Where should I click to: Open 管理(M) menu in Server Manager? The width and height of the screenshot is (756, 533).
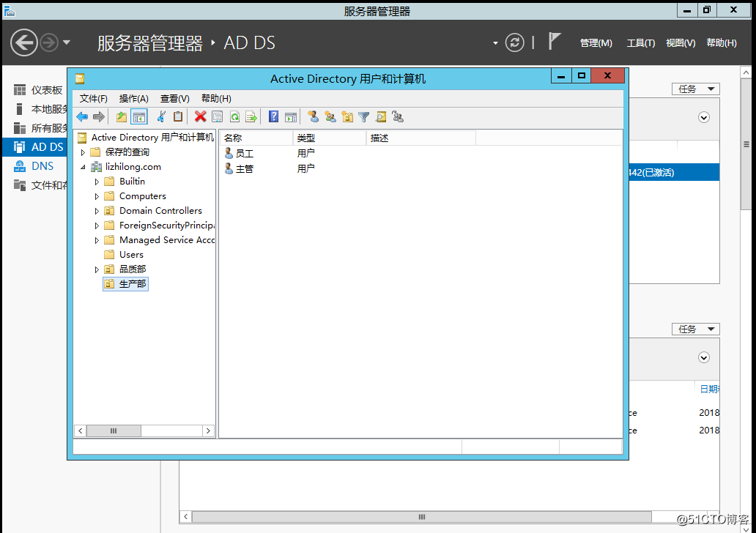[596, 43]
